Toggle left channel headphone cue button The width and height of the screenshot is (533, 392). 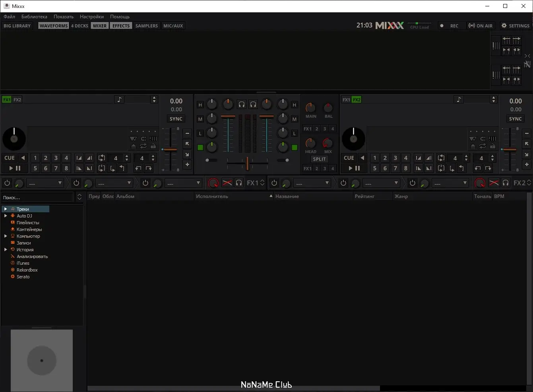pyautogui.click(x=242, y=105)
